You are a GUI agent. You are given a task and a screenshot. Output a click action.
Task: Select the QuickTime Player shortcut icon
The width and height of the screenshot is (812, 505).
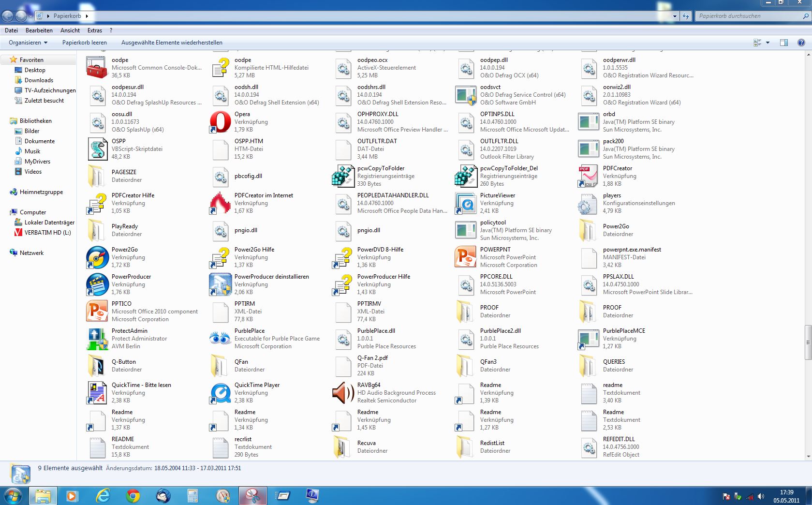pos(221,393)
